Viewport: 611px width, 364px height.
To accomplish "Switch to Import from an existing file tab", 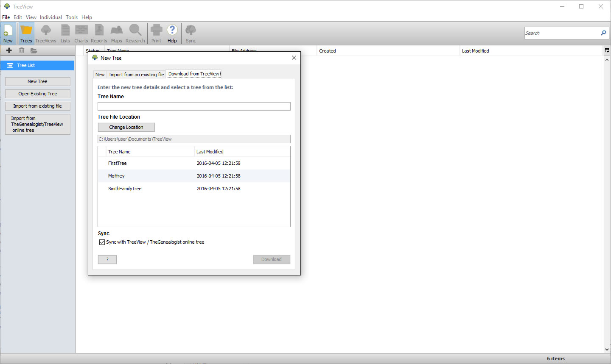I will [x=136, y=75].
